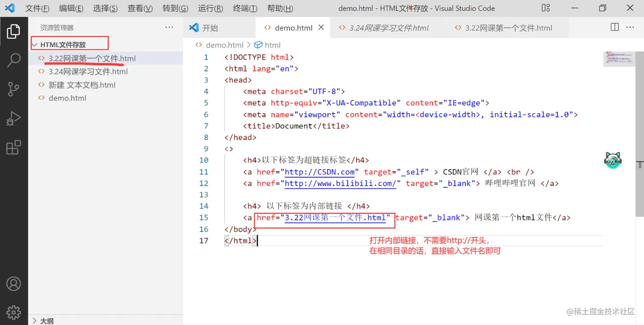This screenshot has width=644, height=325.
Task: Open the Search view in activity bar
Action: (x=14, y=60)
